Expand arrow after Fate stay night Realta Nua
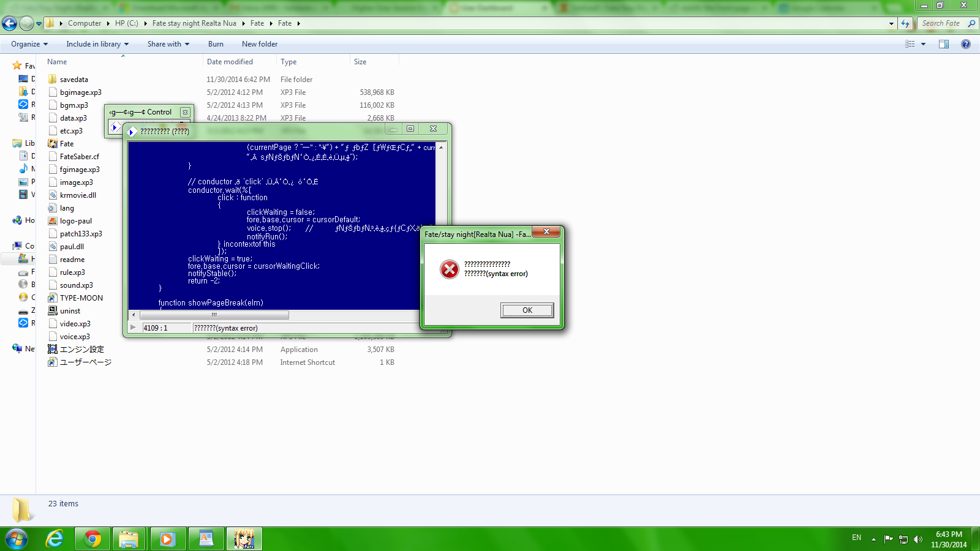The image size is (980, 551). tap(243, 23)
